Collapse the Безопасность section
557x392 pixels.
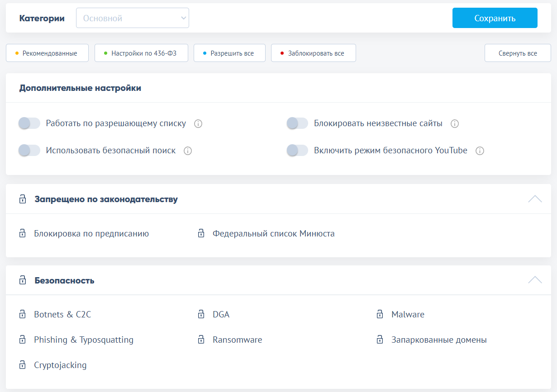tap(534, 280)
